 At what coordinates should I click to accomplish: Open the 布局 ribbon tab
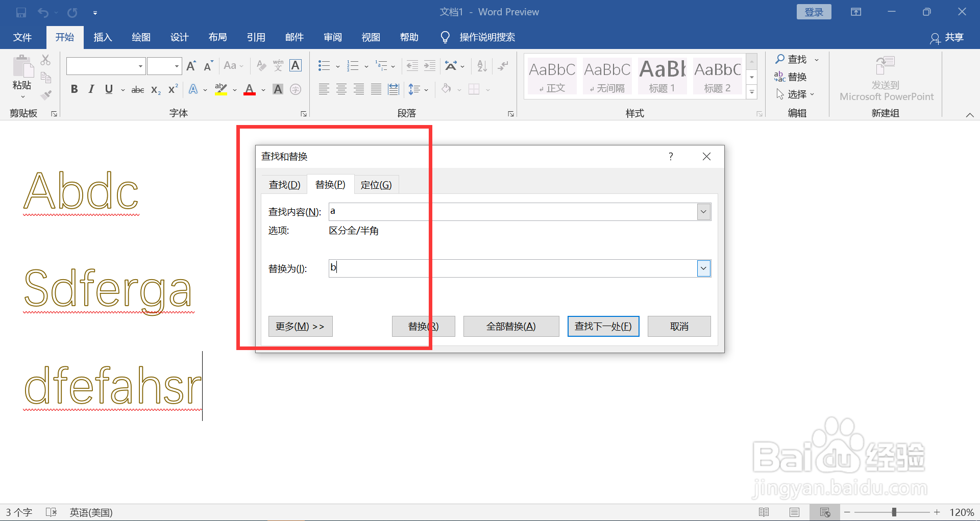tap(217, 37)
